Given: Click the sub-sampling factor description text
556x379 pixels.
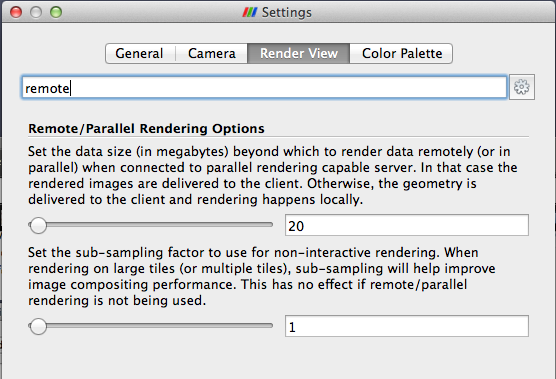Looking at the screenshot, I should pos(262,277).
